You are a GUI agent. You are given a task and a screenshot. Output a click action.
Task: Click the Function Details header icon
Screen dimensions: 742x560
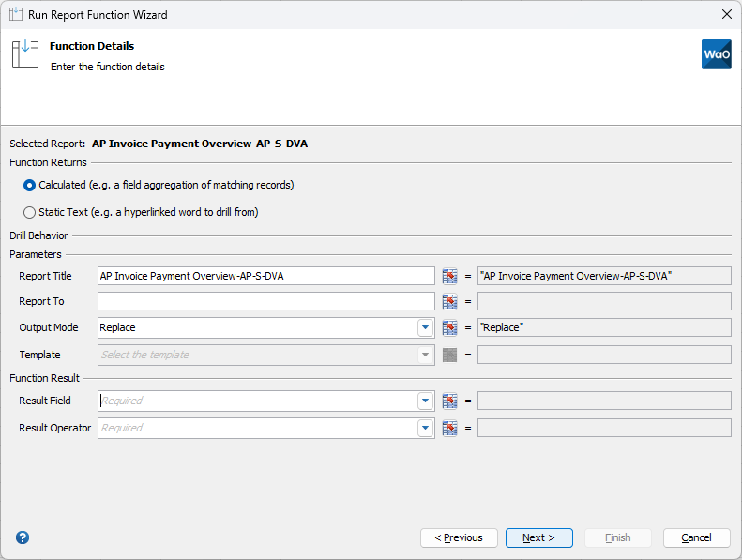click(x=25, y=54)
